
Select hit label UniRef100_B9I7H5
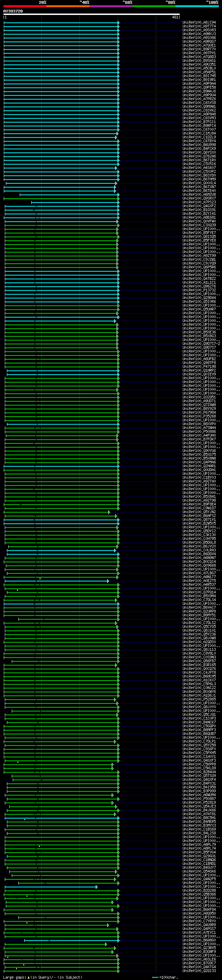pos(199,76)
